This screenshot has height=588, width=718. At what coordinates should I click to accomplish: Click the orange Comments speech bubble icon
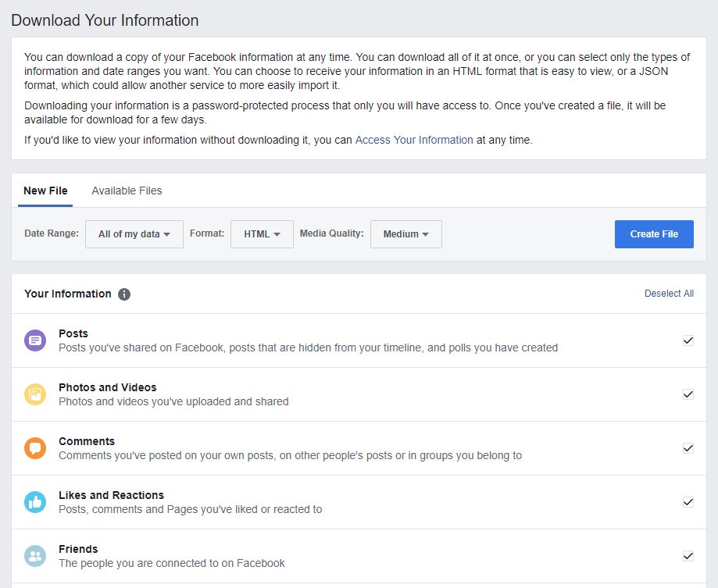(x=35, y=448)
